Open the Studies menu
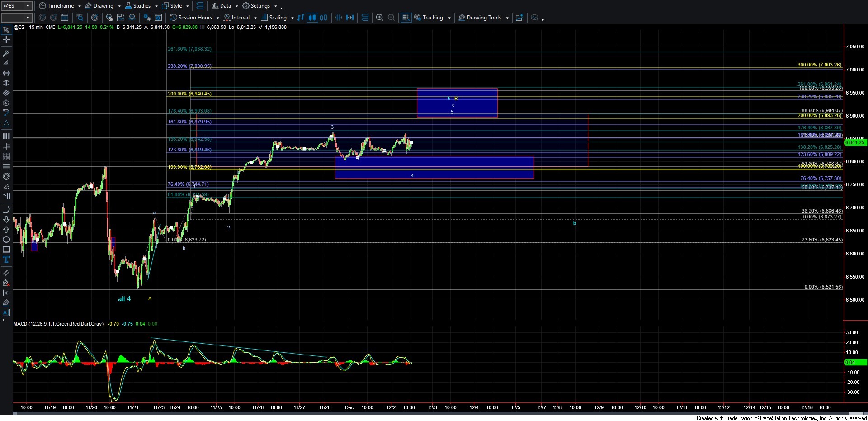The height and width of the screenshot is (421, 868). (141, 6)
